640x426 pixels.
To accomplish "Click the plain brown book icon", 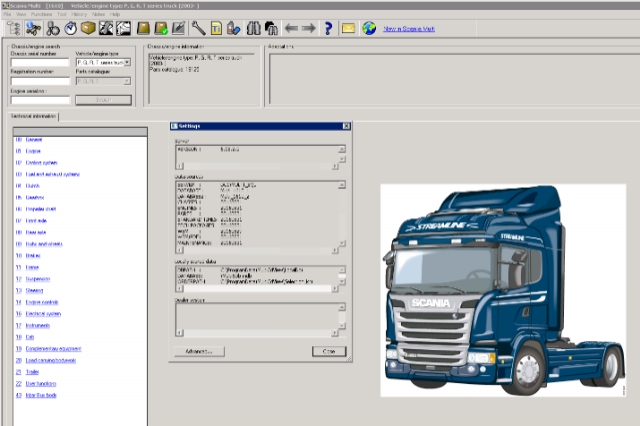I will [143, 29].
